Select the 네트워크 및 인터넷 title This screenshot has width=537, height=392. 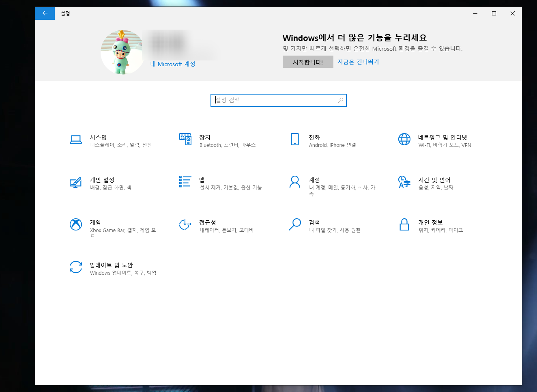(x=443, y=138)
